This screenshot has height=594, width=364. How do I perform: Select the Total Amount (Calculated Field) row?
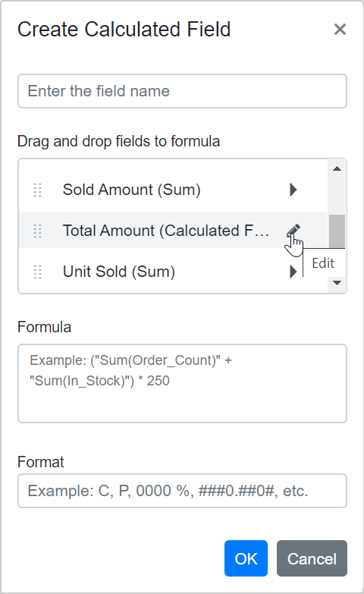[x=173, y=231]
